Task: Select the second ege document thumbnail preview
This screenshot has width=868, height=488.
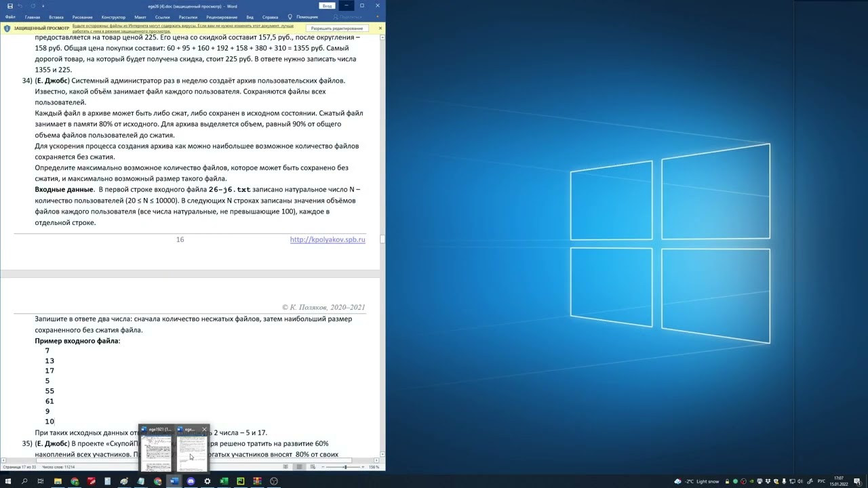Action: click(192, 449)
